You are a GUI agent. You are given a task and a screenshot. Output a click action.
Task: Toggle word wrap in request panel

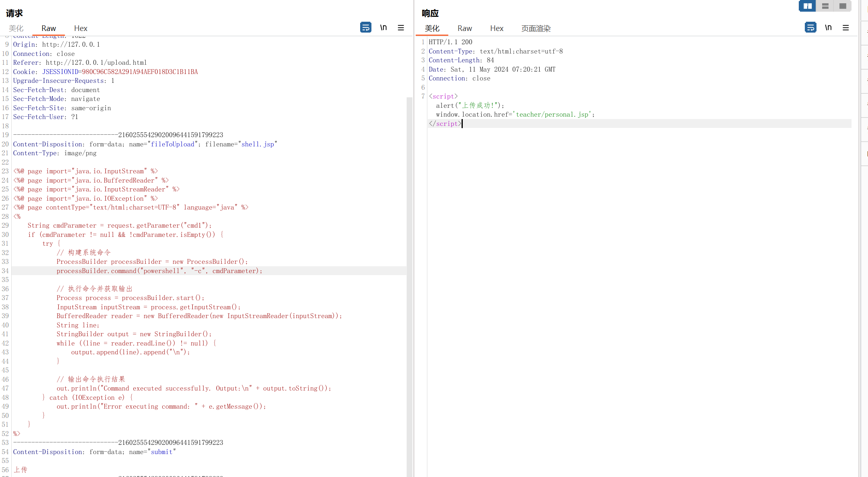coord(366,27)
